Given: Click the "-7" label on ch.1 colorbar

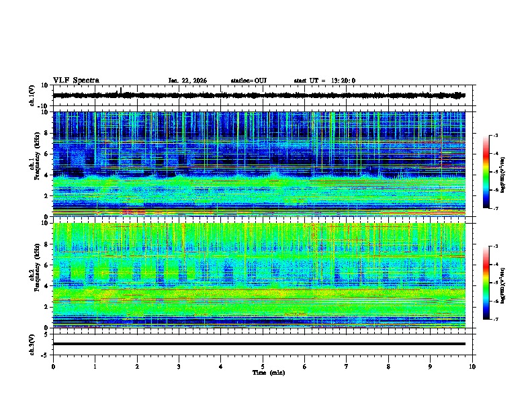Looking at the screenshot, I should [x=495, y=208].
